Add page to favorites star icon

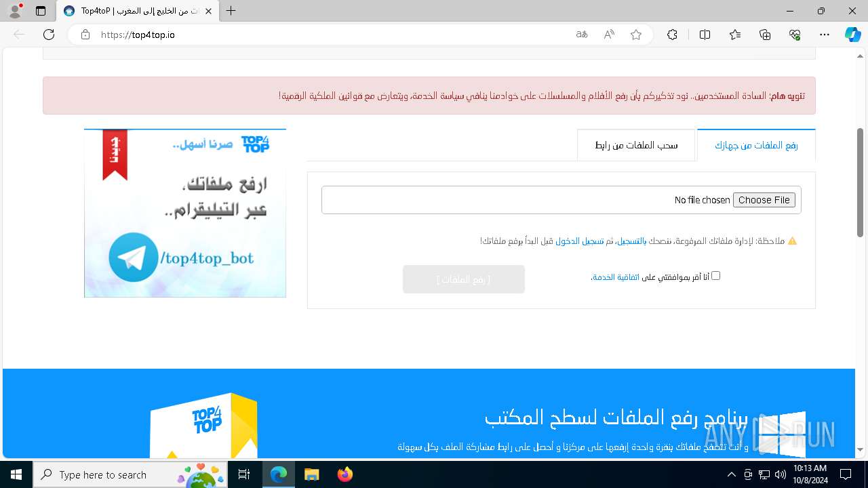[x=636, y=35]
